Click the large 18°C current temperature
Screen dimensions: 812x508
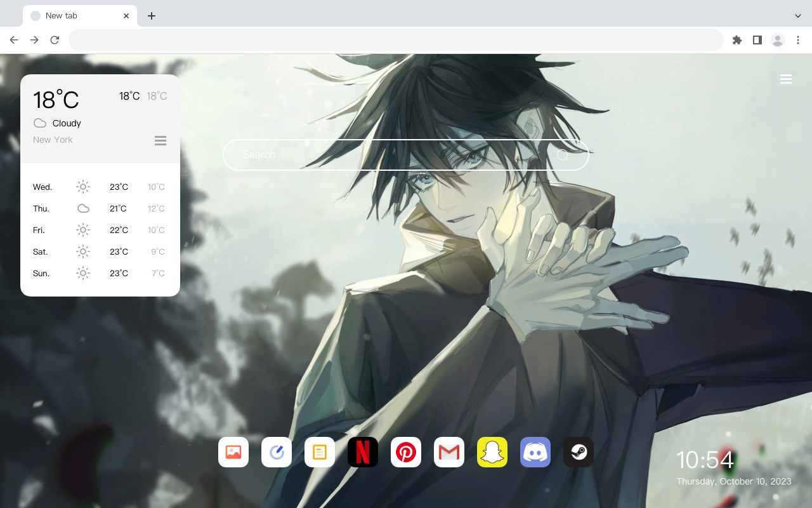[x=56, y=100]
